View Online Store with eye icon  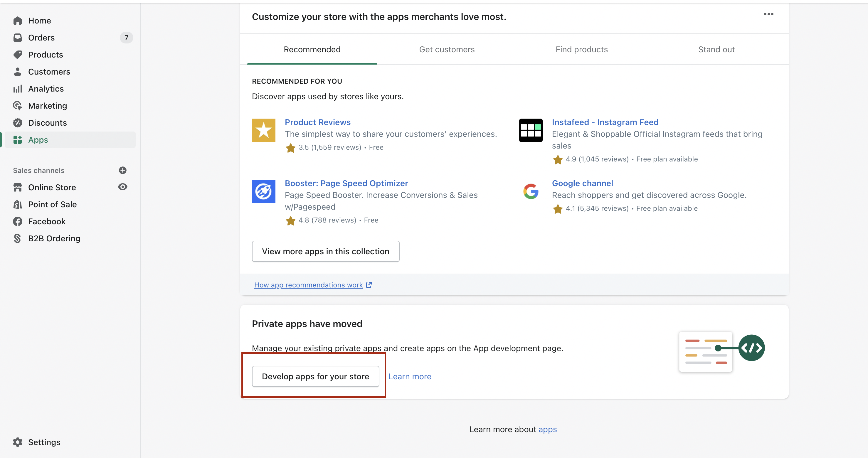(x=123, y=187)
